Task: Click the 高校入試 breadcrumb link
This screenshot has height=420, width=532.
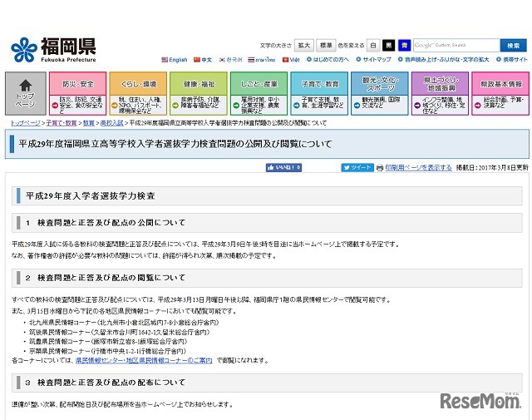Action: pos(112,123)
